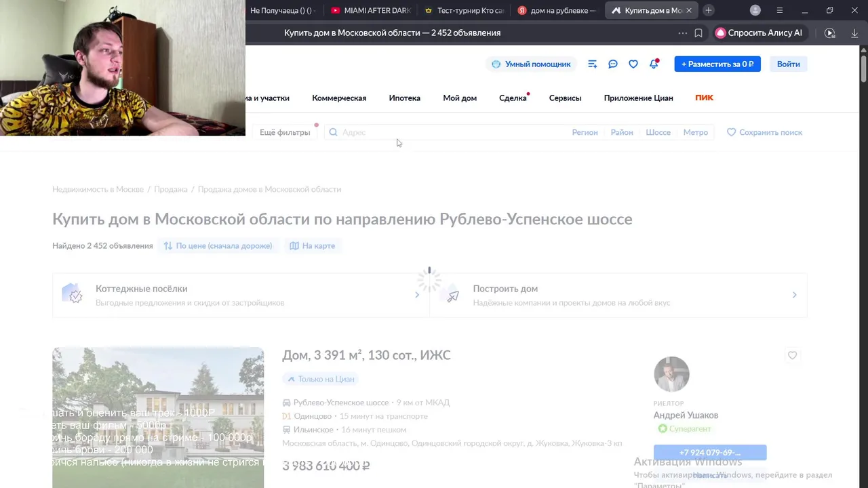Image resolution: width=868 pixels, height=488 pixels.
Task: Switch to the Тест-турнир browser tab
Action: point(465,10)
